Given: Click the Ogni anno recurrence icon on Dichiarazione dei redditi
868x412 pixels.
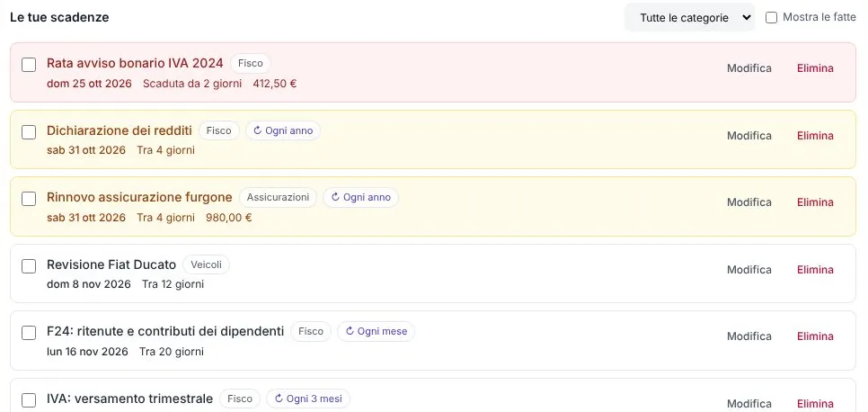Looking at the screenshot, I should pos(257,130).
